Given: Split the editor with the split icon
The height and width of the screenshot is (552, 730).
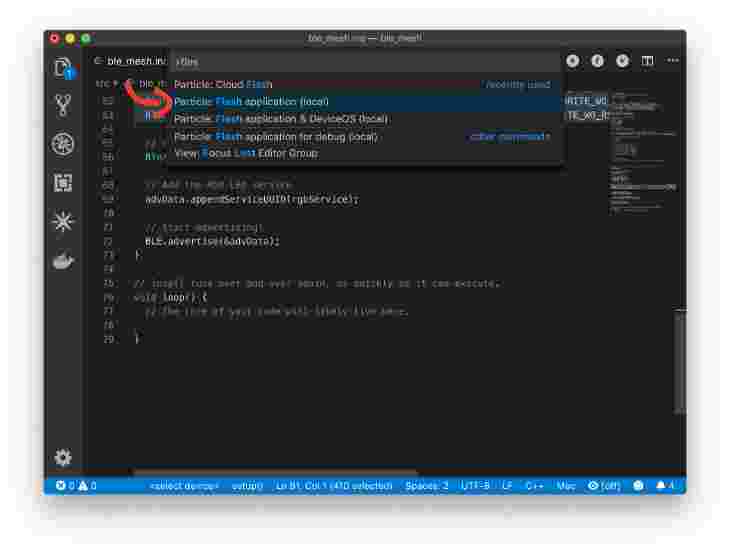Looking at the screenshot, I should pos(647,61).
